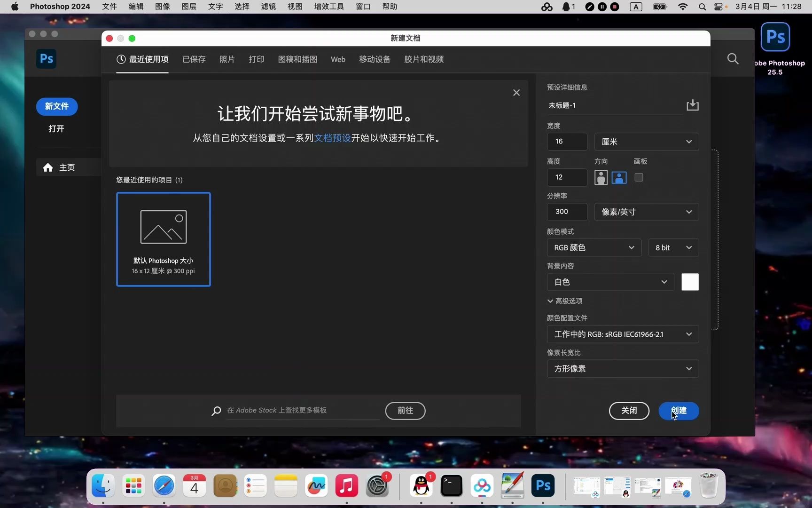
Task: Click 打开 in the home sidebar
Action: click(56, 129)
